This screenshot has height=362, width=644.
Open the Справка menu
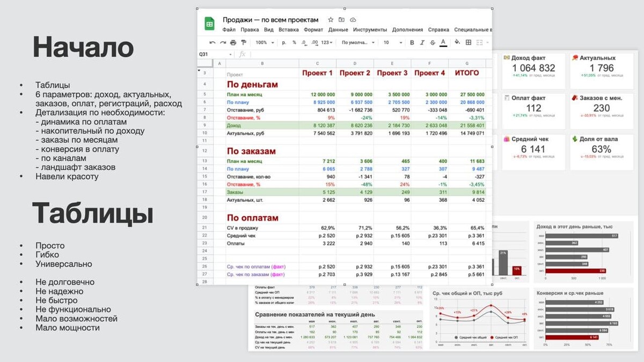pyautogui.click(x=438, y=30)
